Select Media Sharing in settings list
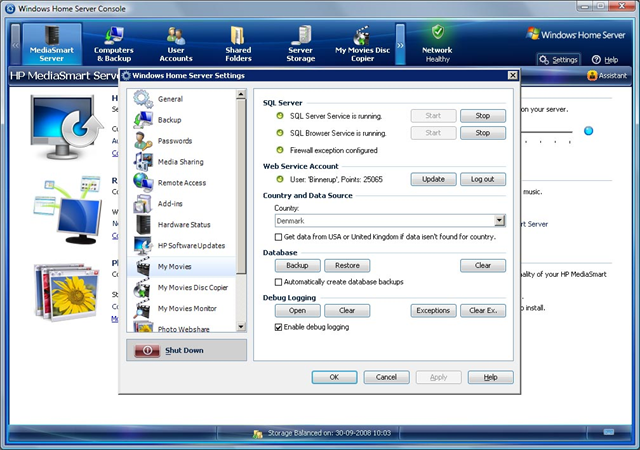Image resolution: width=640 pixels, height=450 pixels. coord(180,162)
